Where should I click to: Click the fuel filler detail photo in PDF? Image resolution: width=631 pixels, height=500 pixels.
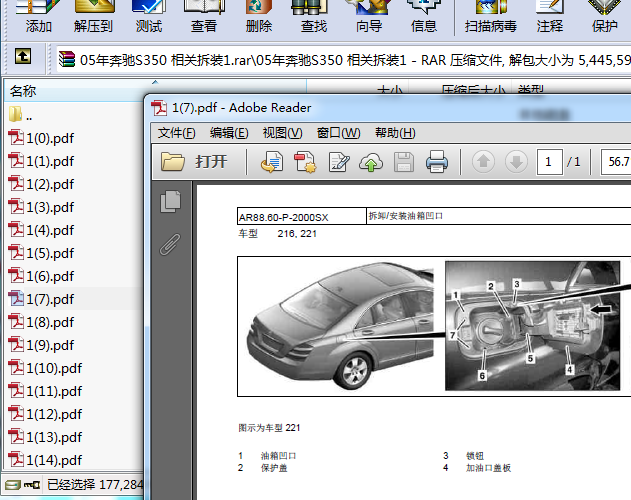point(532,326)
